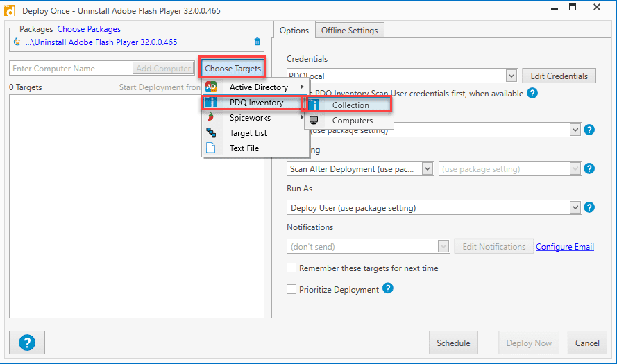Minimize the Deploy Once window
The height and width of the screenshot is (364, 617).
(x=555, y=8)
